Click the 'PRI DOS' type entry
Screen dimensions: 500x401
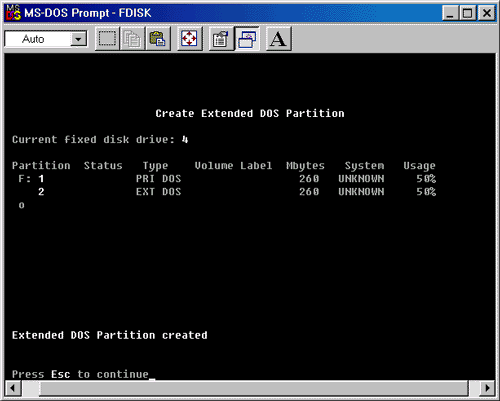tap(158, 179)
